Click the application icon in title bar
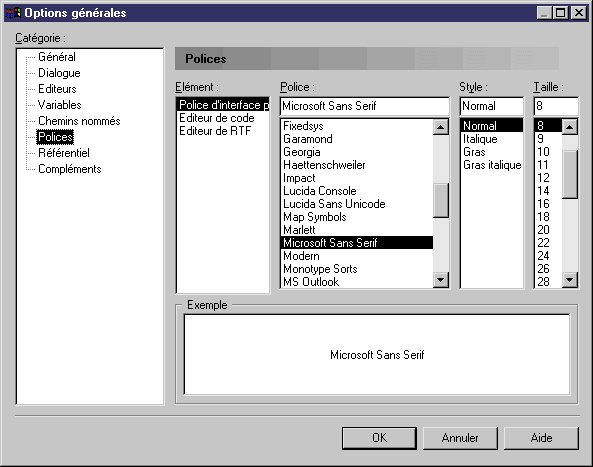Image resolution: width=593 pixels, height=467 pixels. pos(13,13)
